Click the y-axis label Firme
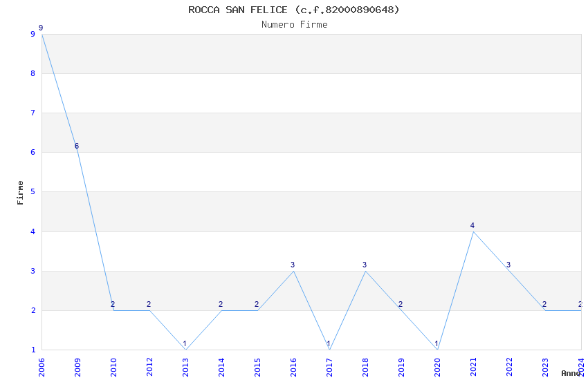Viewport: 588px width, 380px height. (20, 193)
